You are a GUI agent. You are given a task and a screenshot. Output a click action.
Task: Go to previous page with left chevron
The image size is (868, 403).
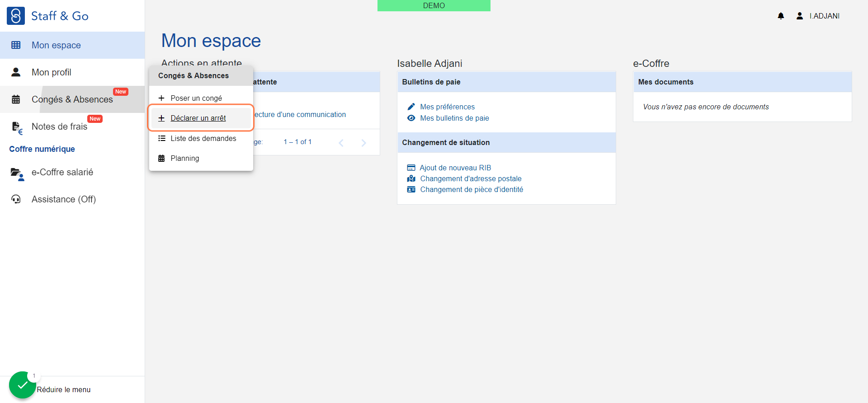click(341, 143)
